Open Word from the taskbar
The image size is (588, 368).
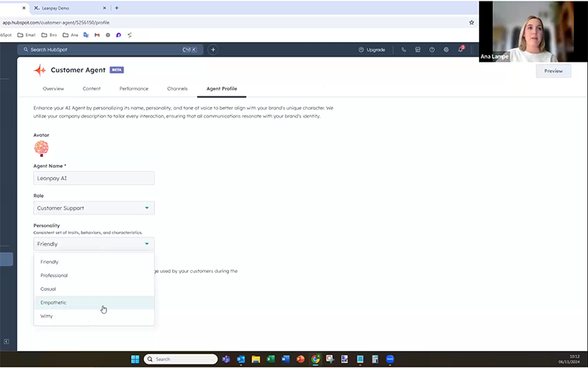(x=285, y=359)
